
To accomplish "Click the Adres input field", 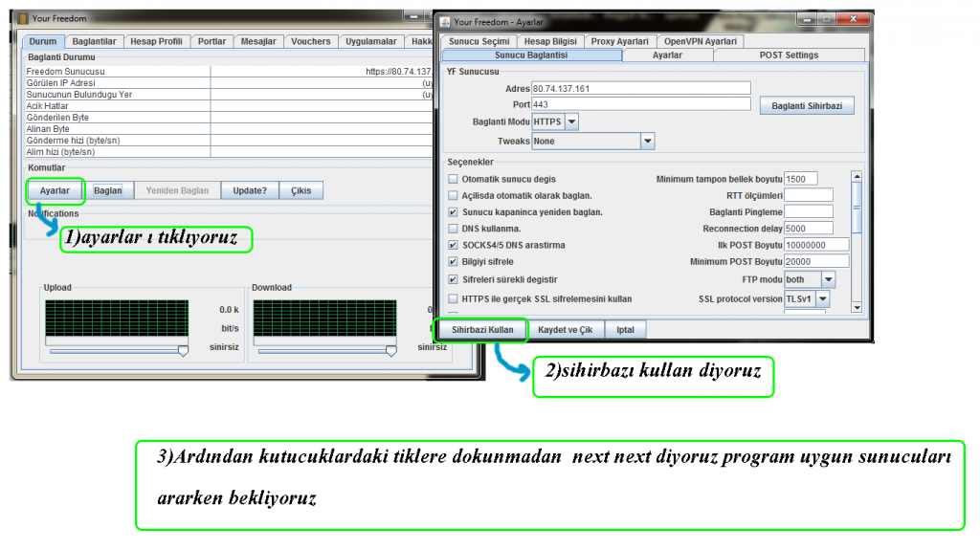I will click(x=640, y=89).
